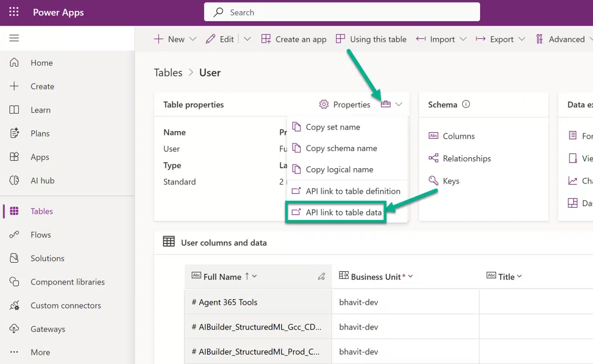This screenshot has height=364, width=593.
Task: Choose Copy logical name from the menu
Action: 339,169
